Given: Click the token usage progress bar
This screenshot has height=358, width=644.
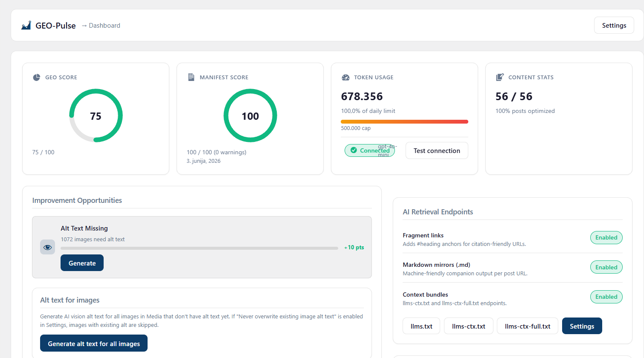Looking at the screenshot, I should coord(404,121).
